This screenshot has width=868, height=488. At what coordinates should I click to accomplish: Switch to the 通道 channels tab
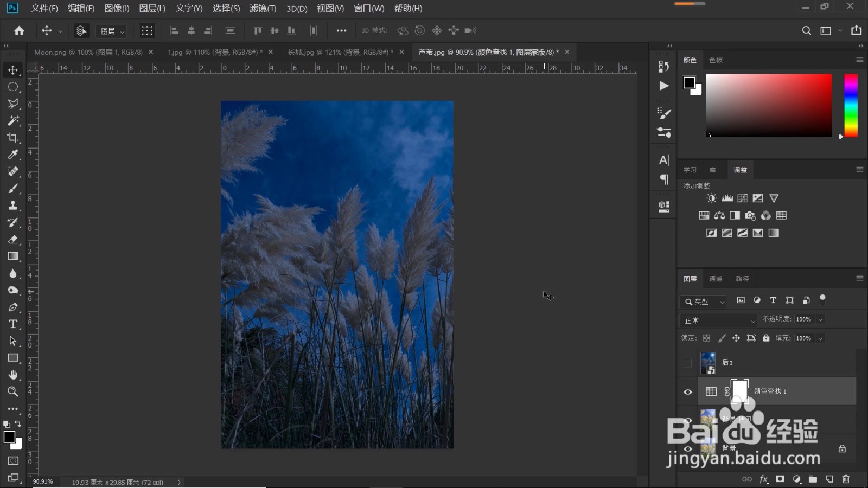click(x=716, y=279)
